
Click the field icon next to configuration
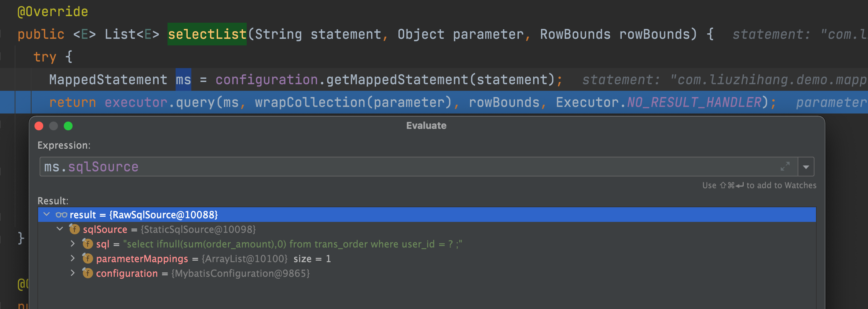(88, 273)
